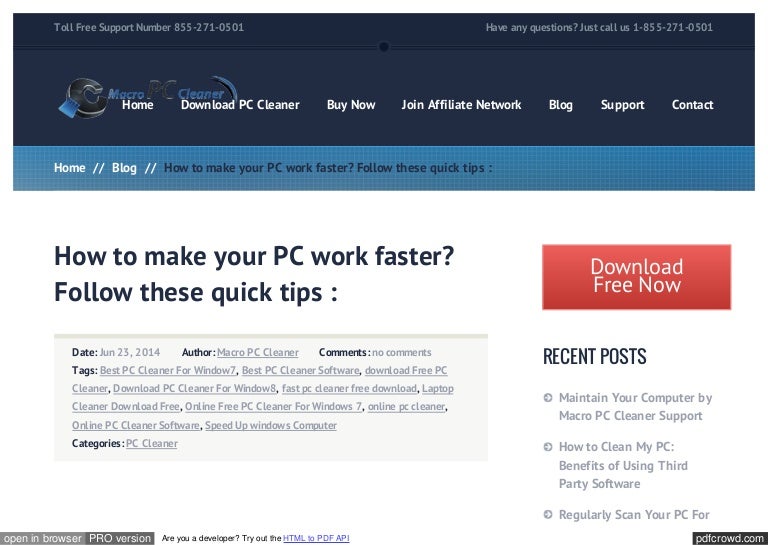The height and width of the screenshot is (545, 768).
Task: Open the Support menu item
Action: [x=622, y=105]
